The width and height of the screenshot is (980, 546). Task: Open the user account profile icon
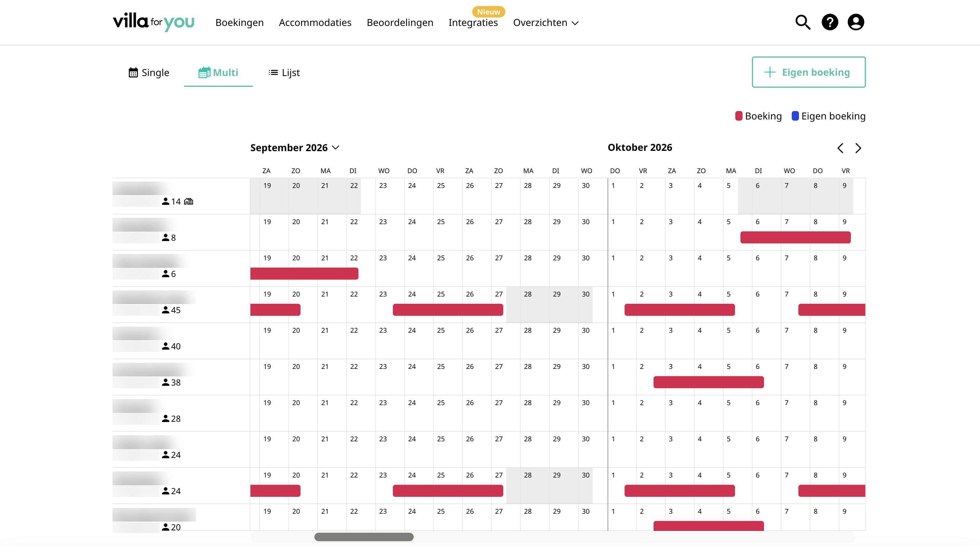click(856, 22)
